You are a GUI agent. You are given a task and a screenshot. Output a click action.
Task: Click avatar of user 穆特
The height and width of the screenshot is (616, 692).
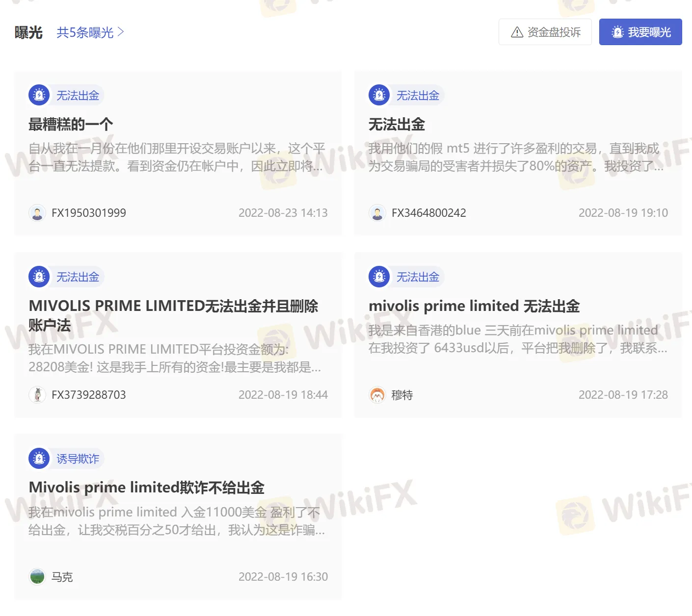pyautogui.click(x=377, y=395)
